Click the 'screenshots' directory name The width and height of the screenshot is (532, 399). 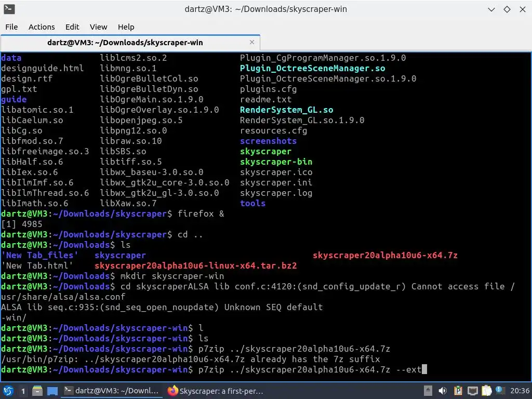pyautogui.click(x=269, y=141)
